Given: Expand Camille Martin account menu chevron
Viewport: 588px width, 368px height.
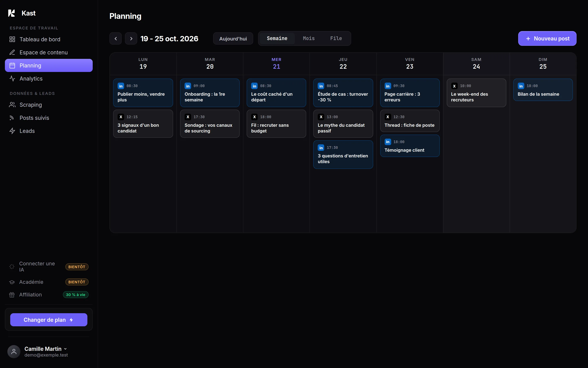Looking at the screenshot, I should (65, 349).
